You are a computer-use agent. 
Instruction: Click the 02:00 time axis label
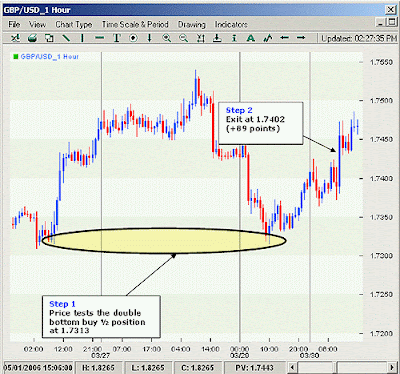pos(33,349)
